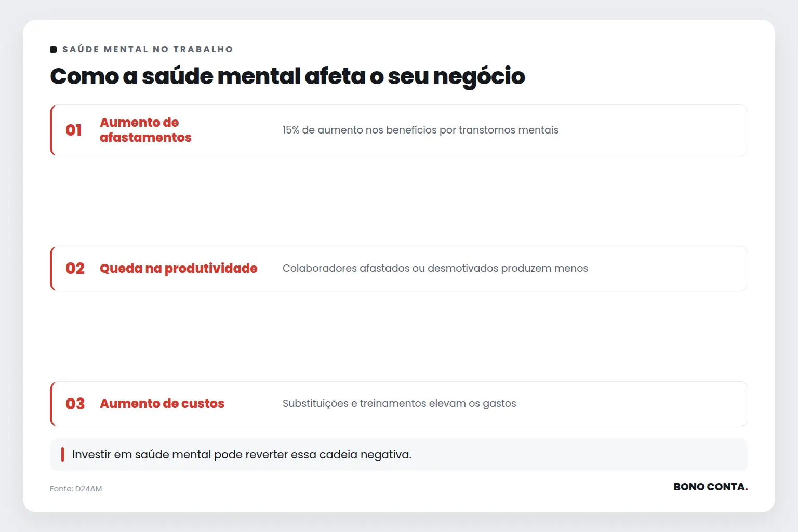This screenshot has height=532, width=798.
Task: Click the "Fonte: D24AM" source note
Action: (x=76, y=489)
